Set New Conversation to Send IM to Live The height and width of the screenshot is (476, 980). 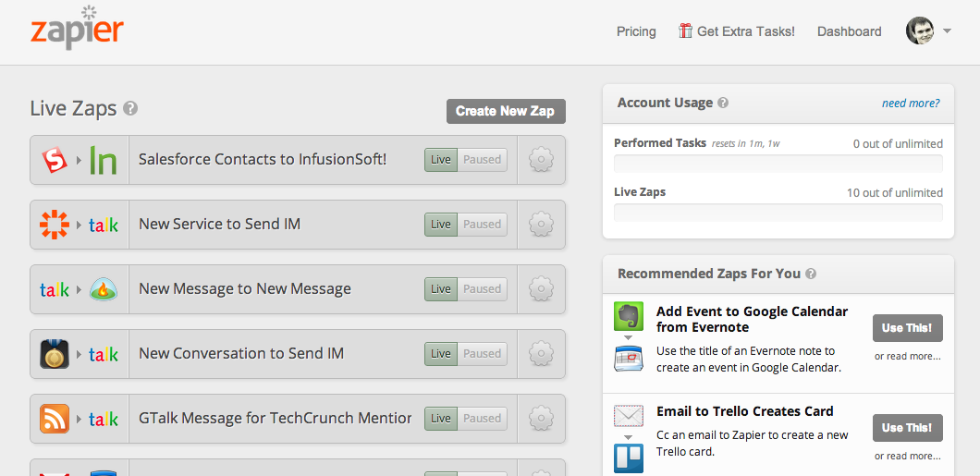coord(441,354)
